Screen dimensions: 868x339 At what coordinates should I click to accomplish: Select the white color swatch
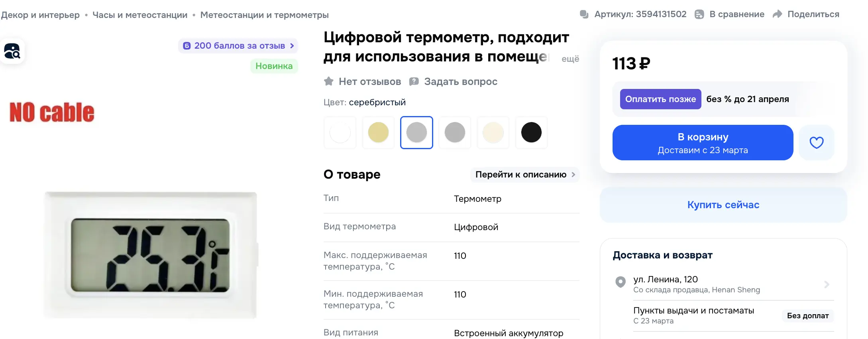point(340,132)
